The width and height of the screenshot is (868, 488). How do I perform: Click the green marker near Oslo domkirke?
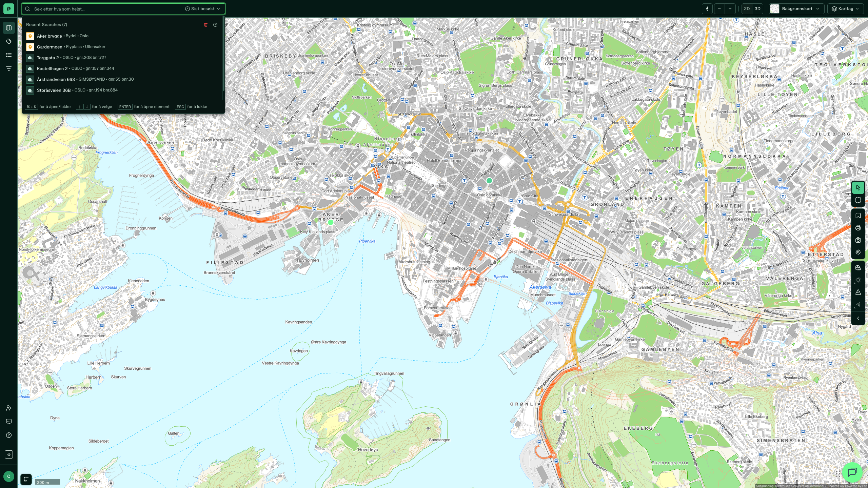[489, 181]
